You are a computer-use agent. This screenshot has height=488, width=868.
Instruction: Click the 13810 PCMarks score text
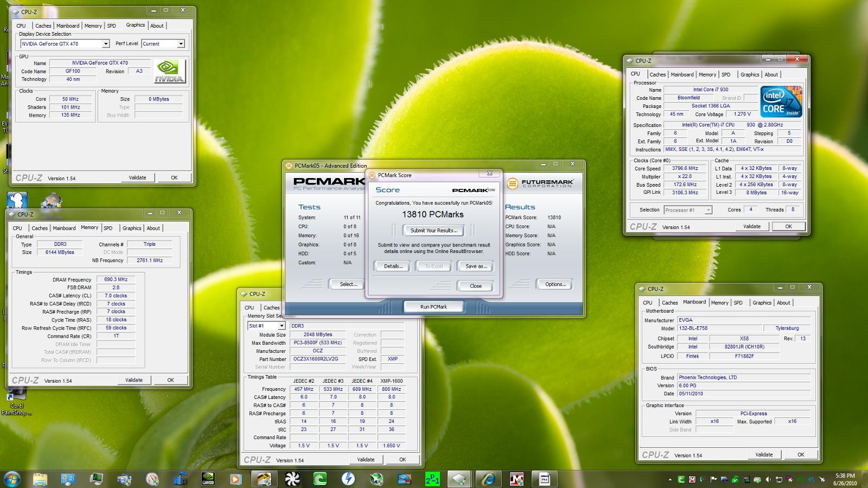tap(433, 214)
